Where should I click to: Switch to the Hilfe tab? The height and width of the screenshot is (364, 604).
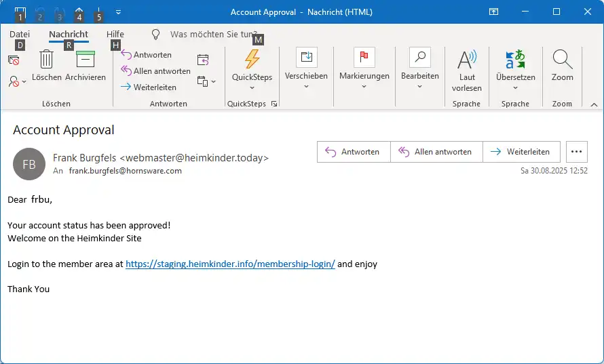click(115, 34)
